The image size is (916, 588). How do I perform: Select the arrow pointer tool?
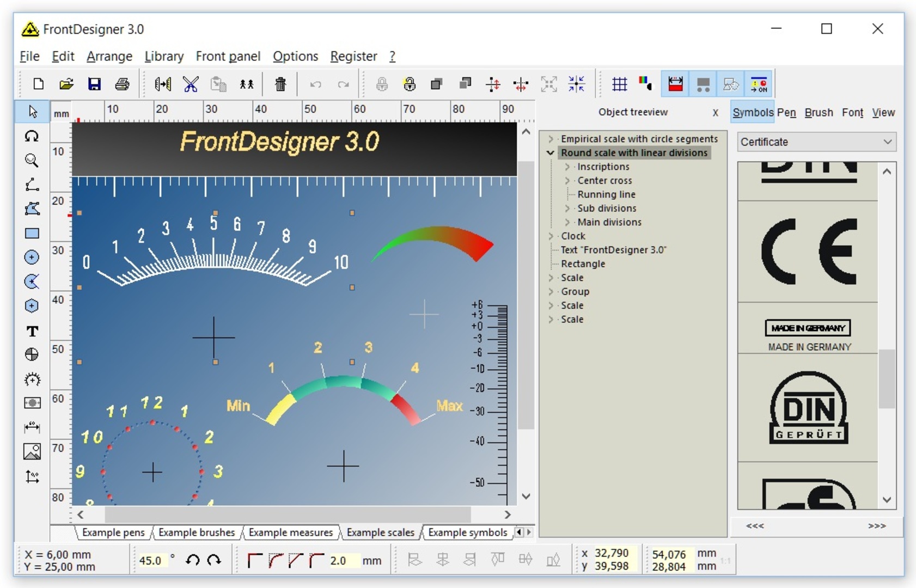(x=32, y=111)
